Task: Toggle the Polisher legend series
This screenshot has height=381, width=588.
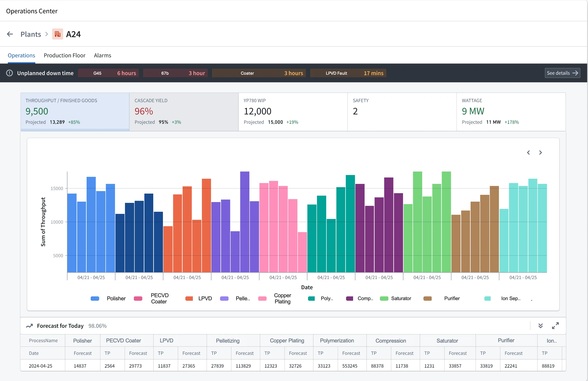Action: click(x=116, y=298)
